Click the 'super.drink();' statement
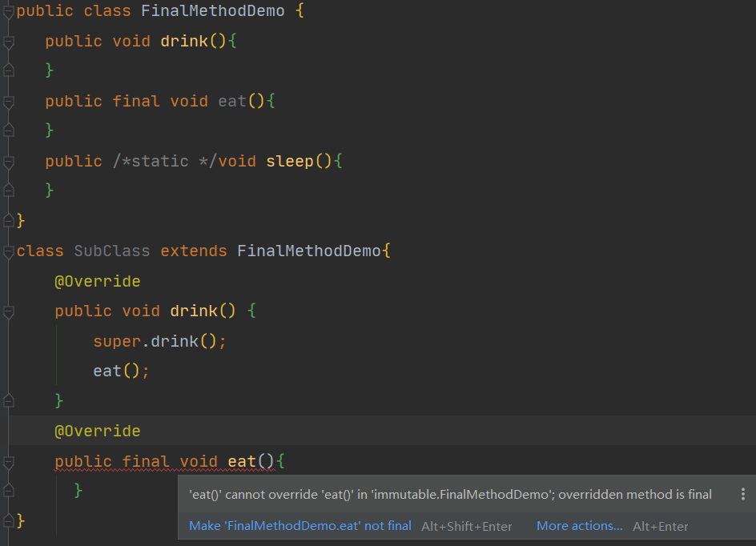 159,341
